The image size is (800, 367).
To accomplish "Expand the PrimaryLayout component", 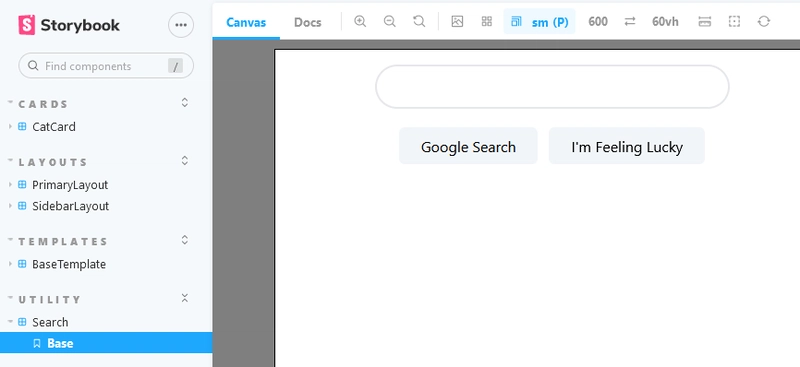I will coord(70,185).
